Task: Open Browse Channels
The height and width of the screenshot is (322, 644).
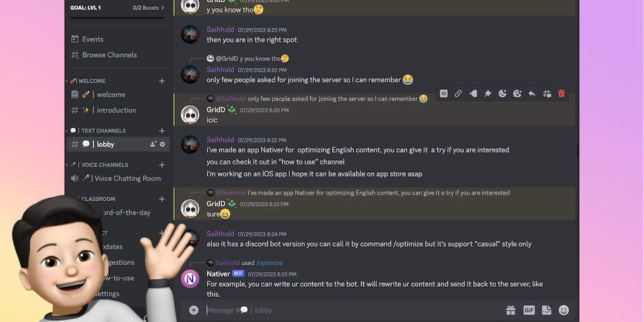Action: 109,55
